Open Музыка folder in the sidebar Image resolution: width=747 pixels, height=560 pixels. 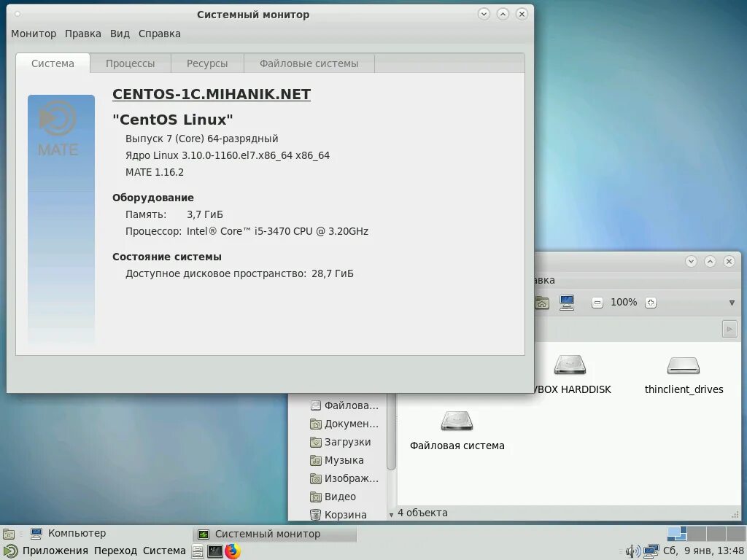coord(337,460)
